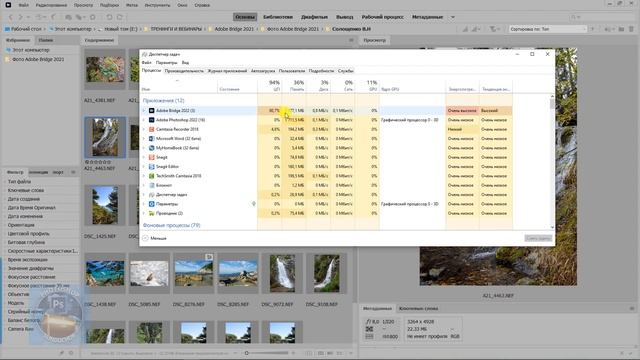Switch to Подробности tab
This screenshot has width=640, height=360.
click(321, 71)
